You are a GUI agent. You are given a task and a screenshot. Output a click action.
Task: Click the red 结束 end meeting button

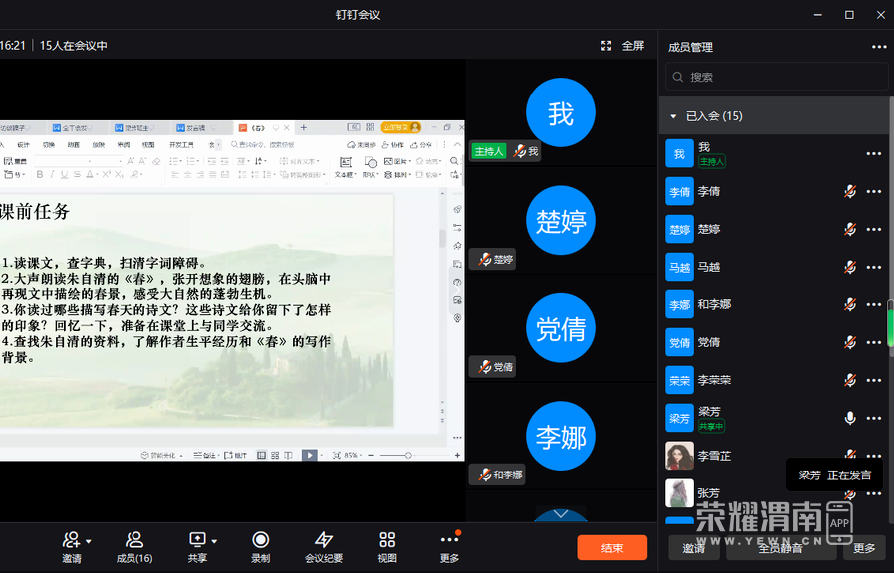pos(612,547)
